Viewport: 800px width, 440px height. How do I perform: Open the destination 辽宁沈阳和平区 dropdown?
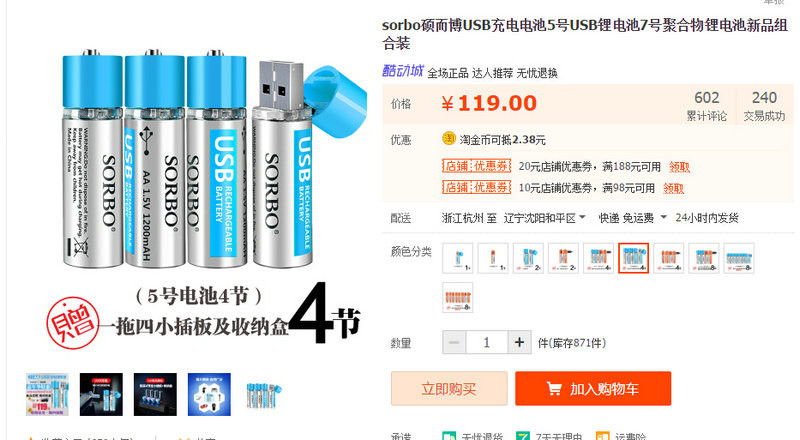tap(544, 218)
